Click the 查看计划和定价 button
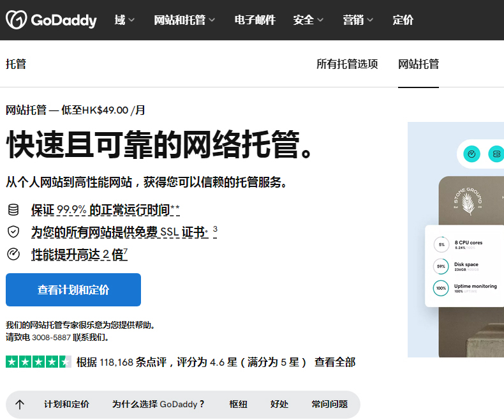Viewport: 504px width, 420px height. point(73,290)
